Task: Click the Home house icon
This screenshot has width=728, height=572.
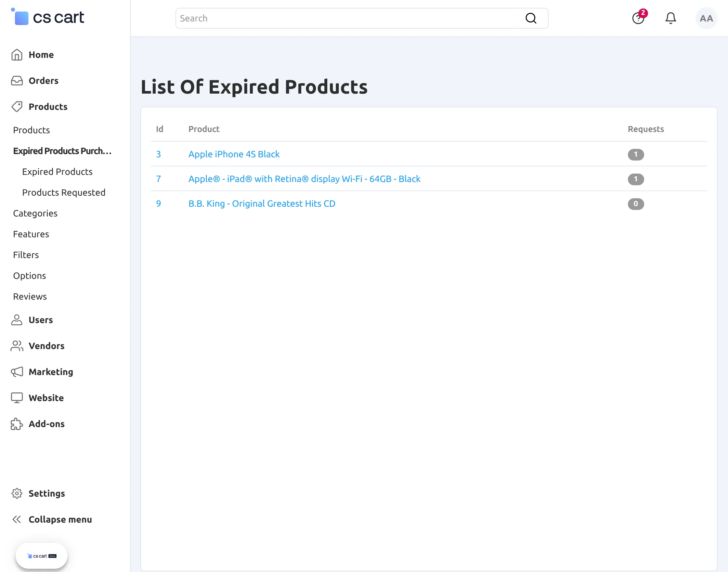Action: [x=17, y=55]
